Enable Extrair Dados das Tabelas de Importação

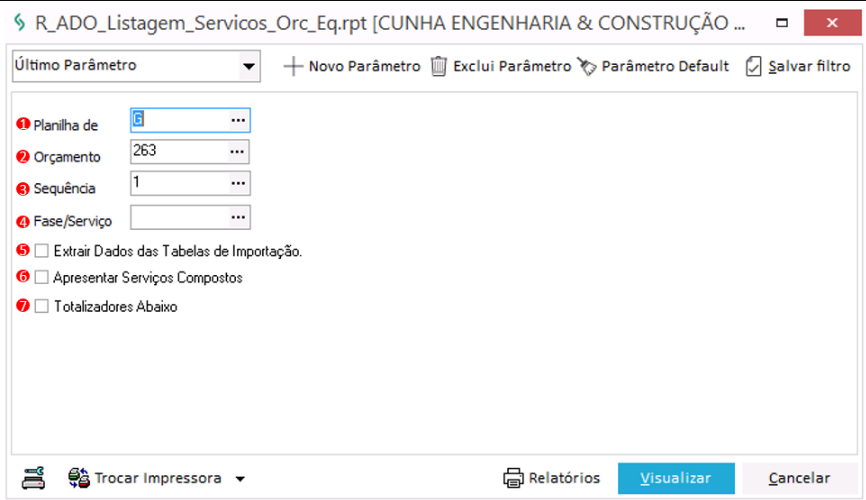tap(41, 251)
